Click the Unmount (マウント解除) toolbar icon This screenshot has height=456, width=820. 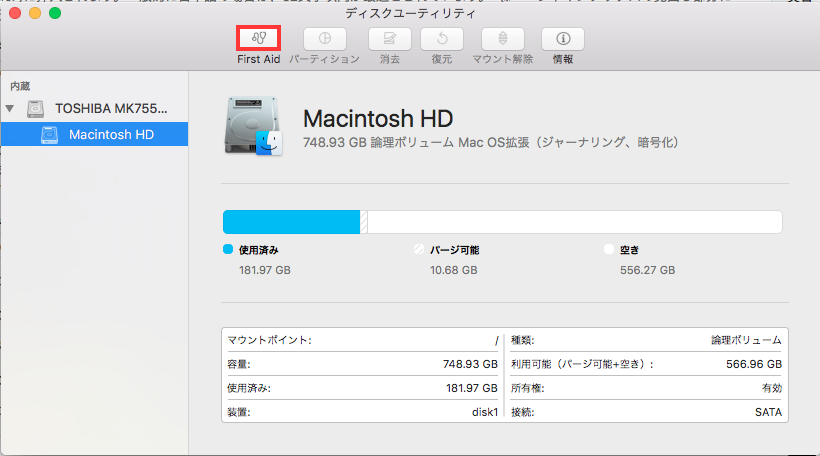click(x=503, y=38)
